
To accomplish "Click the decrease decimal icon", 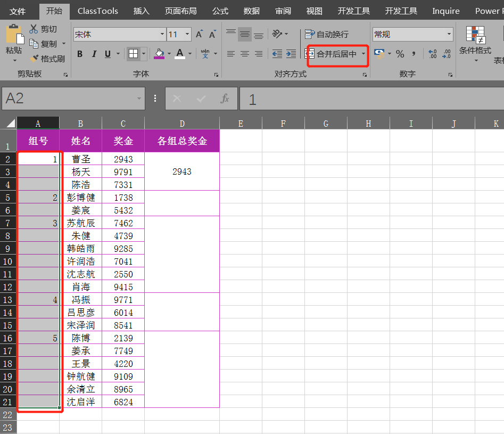I will pos(447,54).
